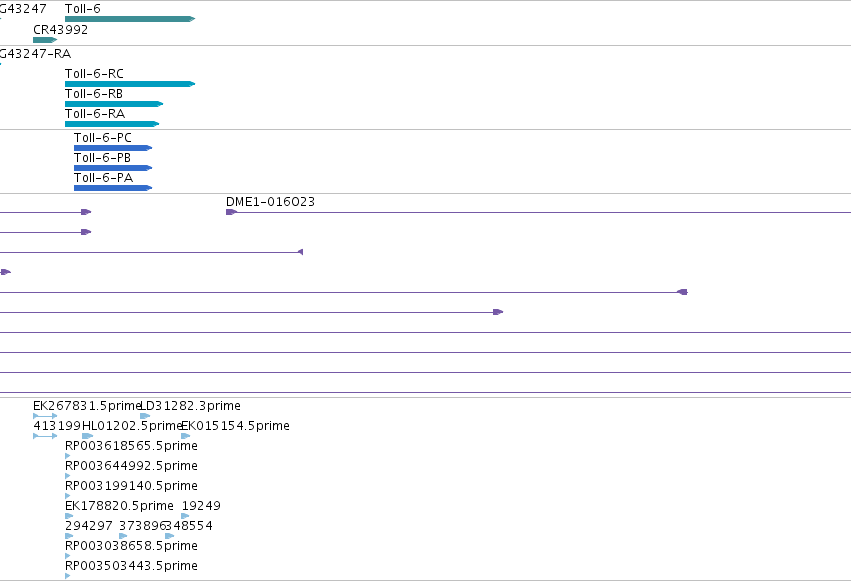Click the Toll-6-RB transcript feature
This screenshot has height=581, width=851.
point(114,104)
